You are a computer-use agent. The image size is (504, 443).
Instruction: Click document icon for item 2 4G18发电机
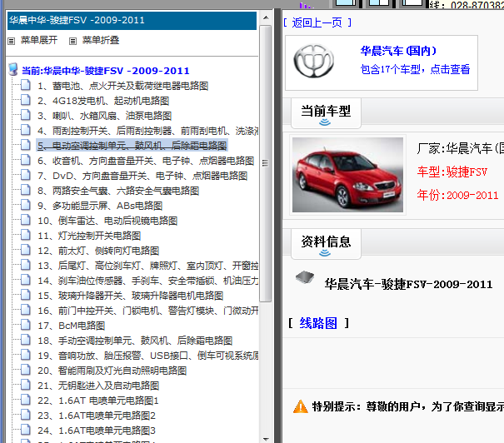coord(26,100)
